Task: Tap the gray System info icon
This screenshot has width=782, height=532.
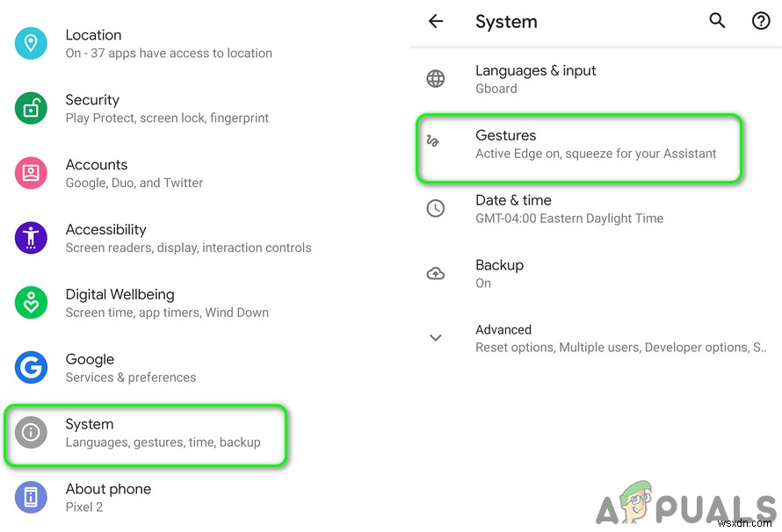Action: point(31,432)
